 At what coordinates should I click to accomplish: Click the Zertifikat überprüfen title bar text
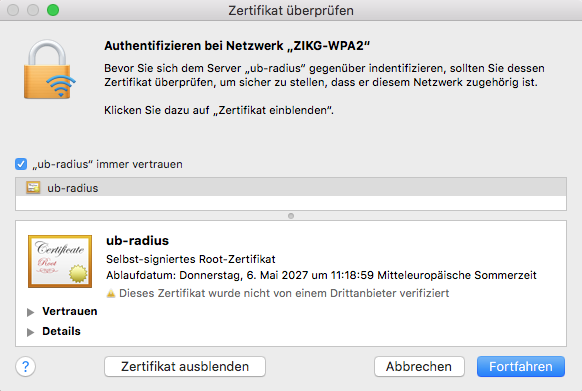pyautogui.click(x=291, y=10)
